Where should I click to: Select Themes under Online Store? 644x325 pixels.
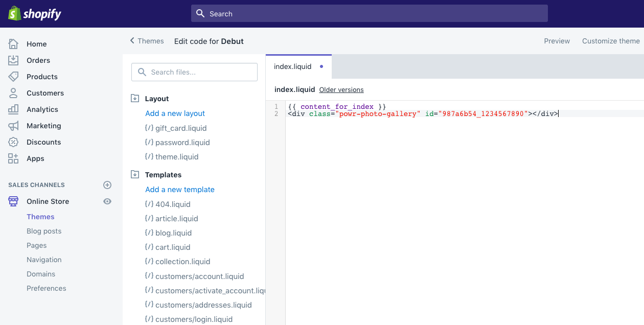40,217
